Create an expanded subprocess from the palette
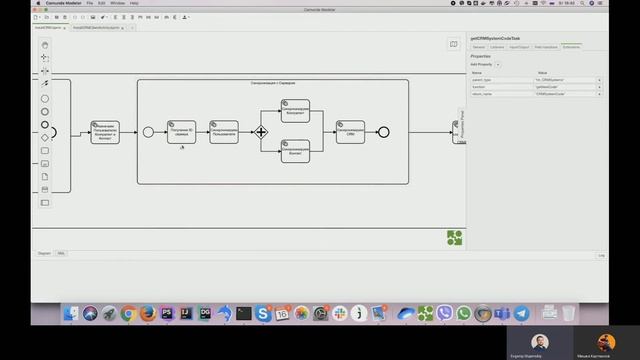This screenshot has width=640, height=360. click(45, 164)
